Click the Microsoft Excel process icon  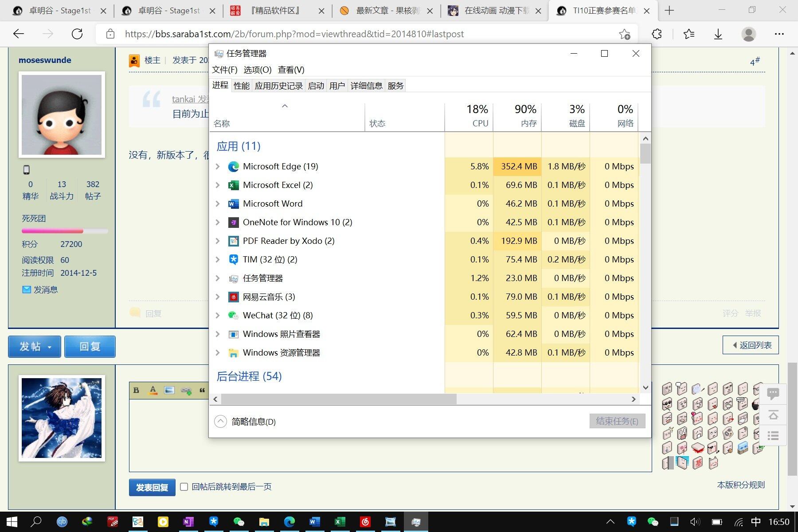pos(233,185)
